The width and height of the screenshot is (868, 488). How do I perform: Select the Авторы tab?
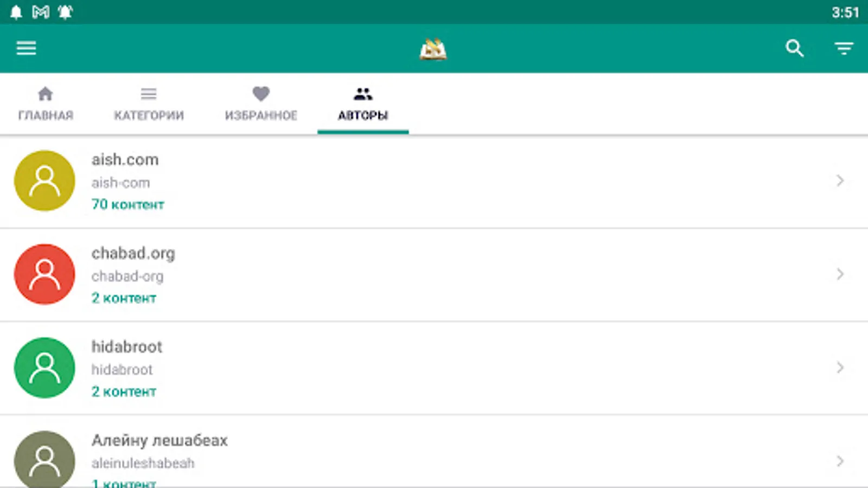point(363,104)
